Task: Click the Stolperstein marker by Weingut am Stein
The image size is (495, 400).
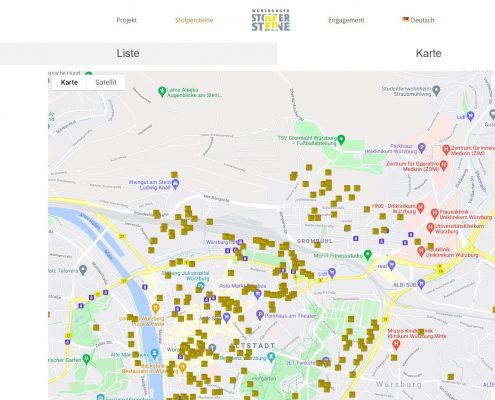Action: [174, 175]
